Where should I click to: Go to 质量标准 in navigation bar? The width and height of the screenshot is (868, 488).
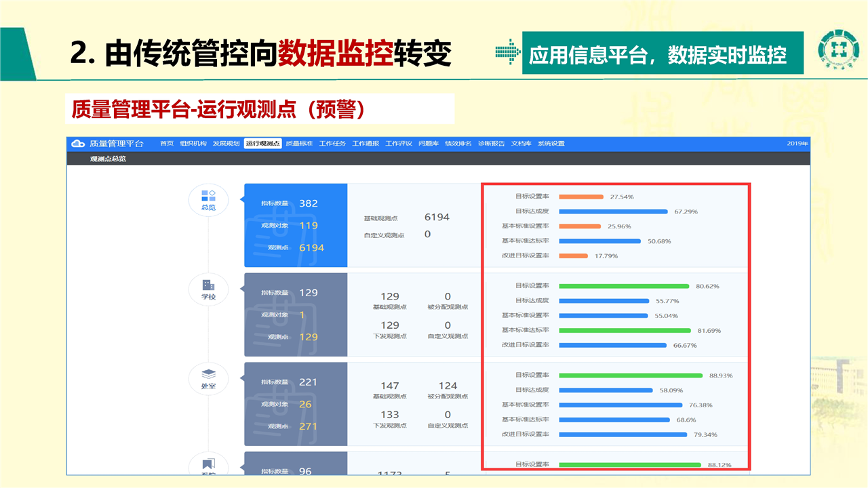[x=299, y=144]
